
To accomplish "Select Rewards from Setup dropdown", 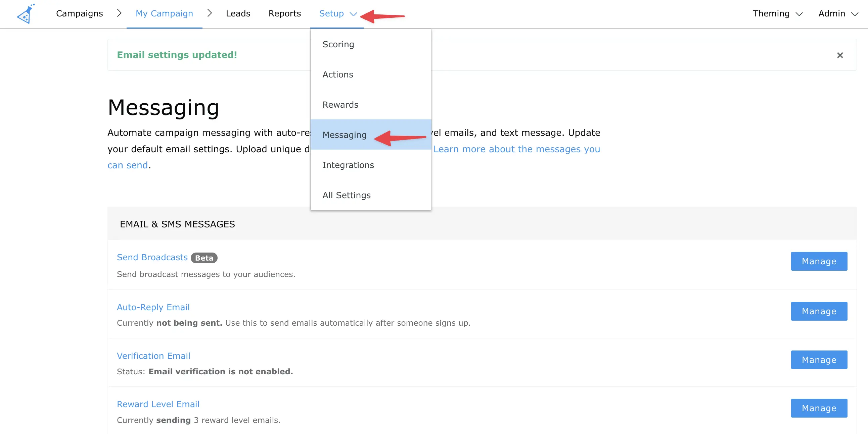I will tap(340, 105).
